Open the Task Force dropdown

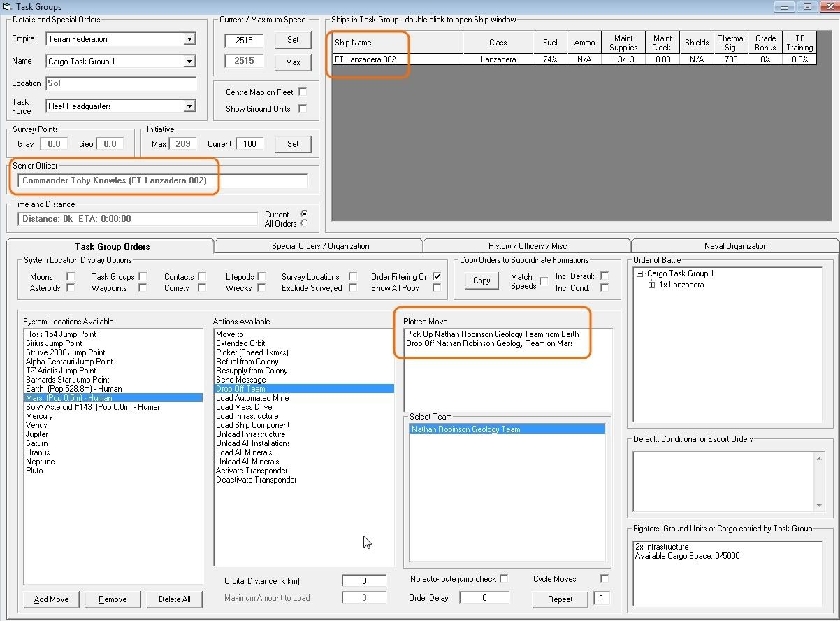pos(189,106)
